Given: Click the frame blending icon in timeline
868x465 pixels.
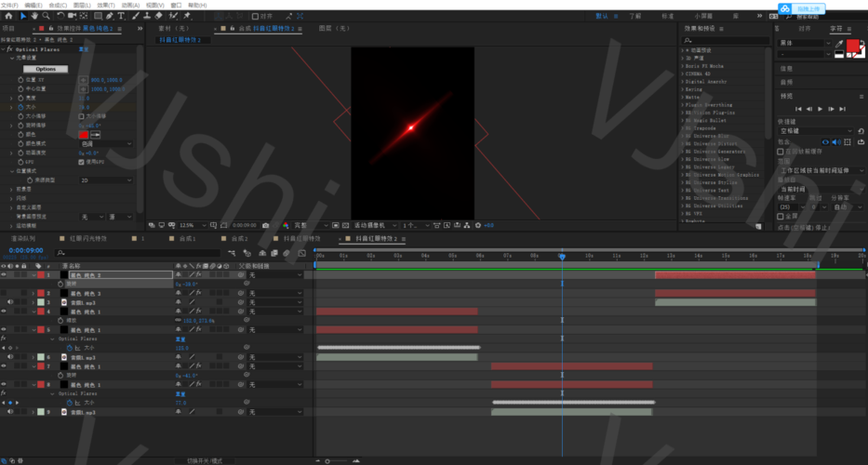Looking at the screenshot, I should coord(274,253).
